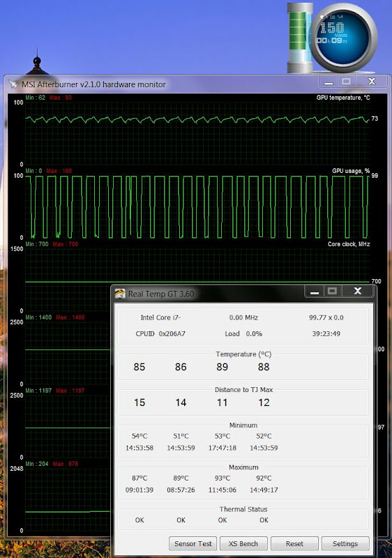This screenshot has width=392, height=558.
Task: Click the minimum timestamp 17:47:18
Action: click(223, 448)
